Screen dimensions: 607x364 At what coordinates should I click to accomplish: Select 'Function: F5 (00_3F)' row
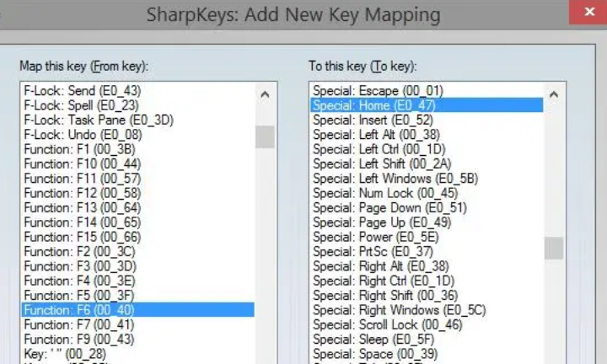(x=137, y=296)
